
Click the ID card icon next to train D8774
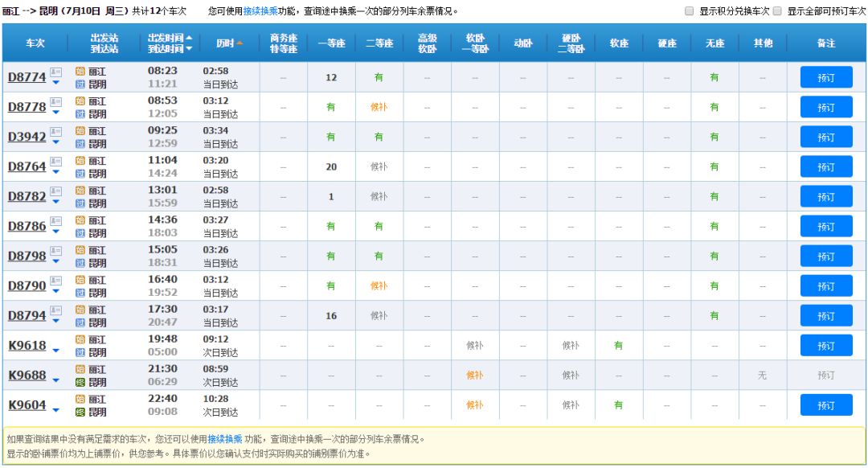coord(55,72)
